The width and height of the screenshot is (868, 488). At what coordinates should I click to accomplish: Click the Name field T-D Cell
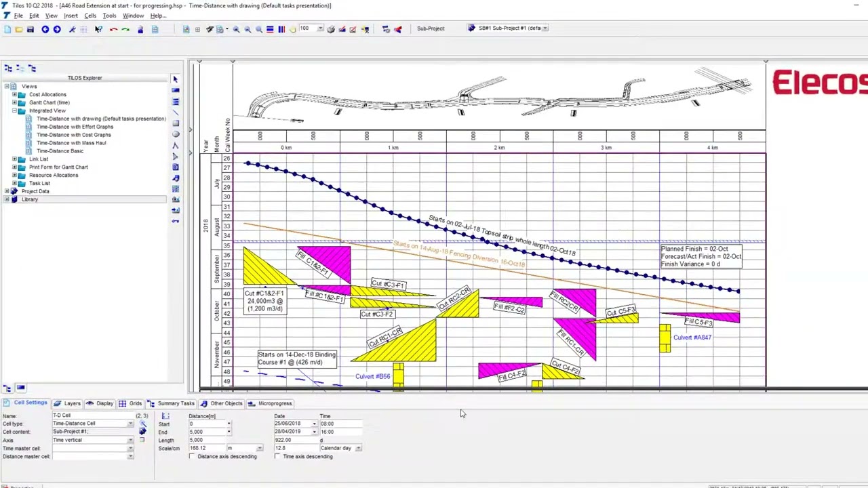(x=92, y=415)
